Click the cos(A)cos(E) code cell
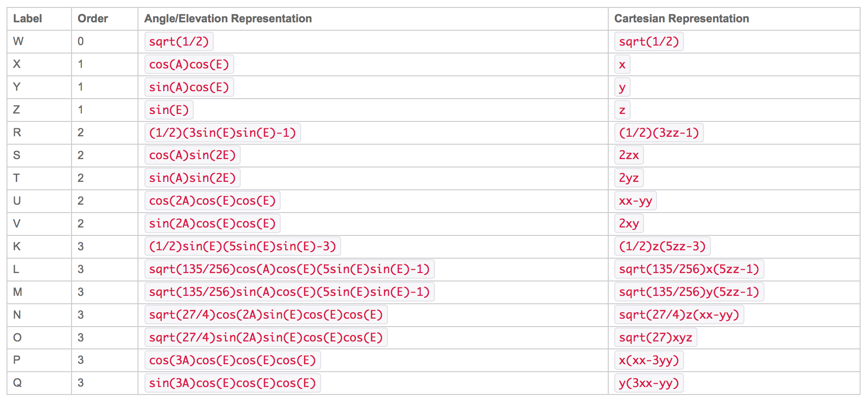 (x=189, y=64)
